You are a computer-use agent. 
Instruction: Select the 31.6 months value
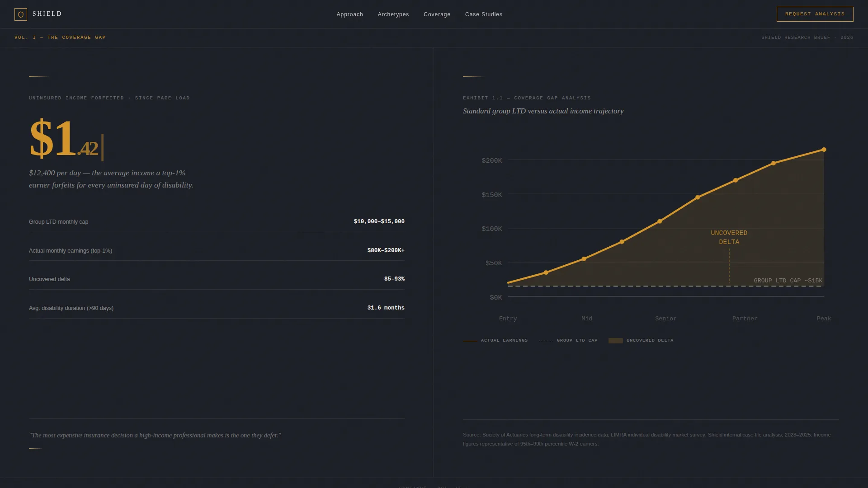[x=386, y=308]
